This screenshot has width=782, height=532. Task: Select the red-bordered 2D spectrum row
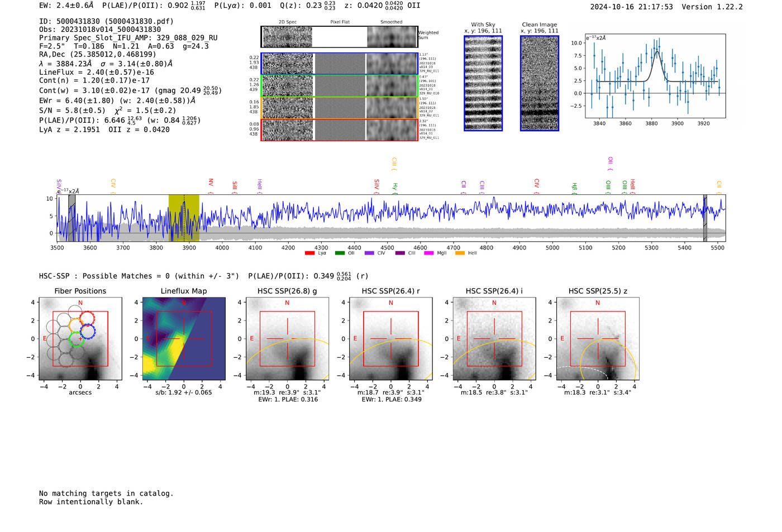pyautogui.click(x=339, y=130)
